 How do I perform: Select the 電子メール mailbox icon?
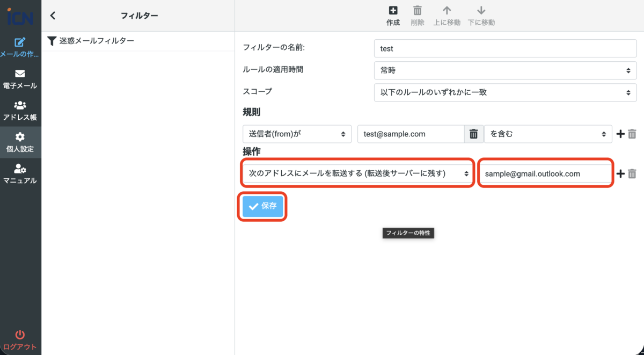(x=20, y=79)
